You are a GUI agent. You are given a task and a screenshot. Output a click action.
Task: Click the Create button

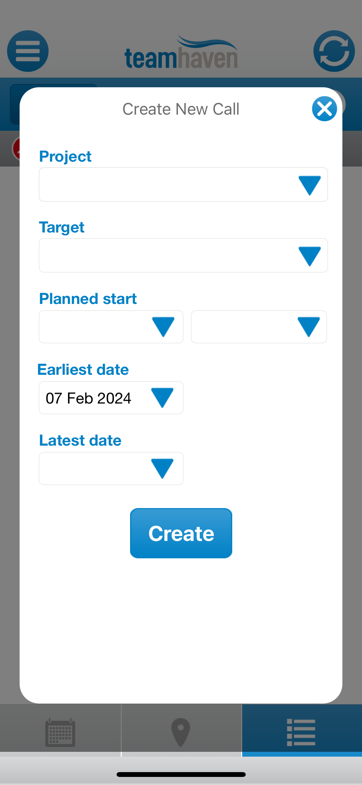(x=181, y=533)
